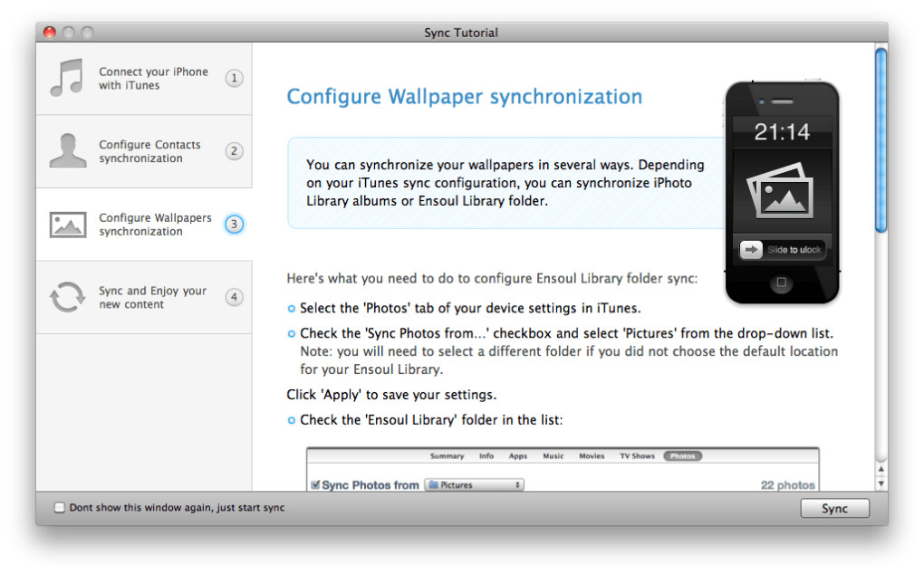Image resolution: width=924 pixels, height=575 pixels.
Task: Click the Photos tab in the iTunes image
Action: [682, 456]
